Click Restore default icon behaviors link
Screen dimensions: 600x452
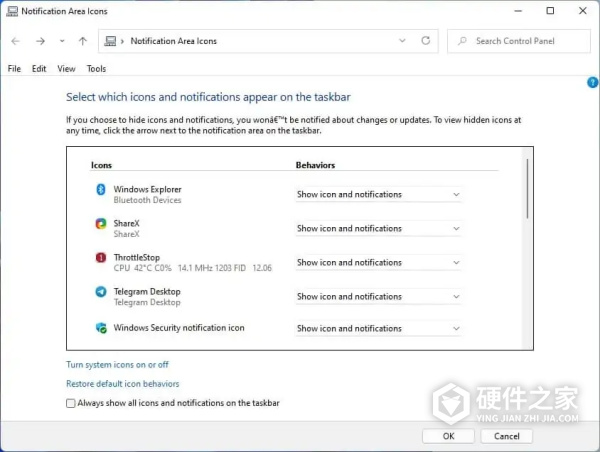click(123, 384)
